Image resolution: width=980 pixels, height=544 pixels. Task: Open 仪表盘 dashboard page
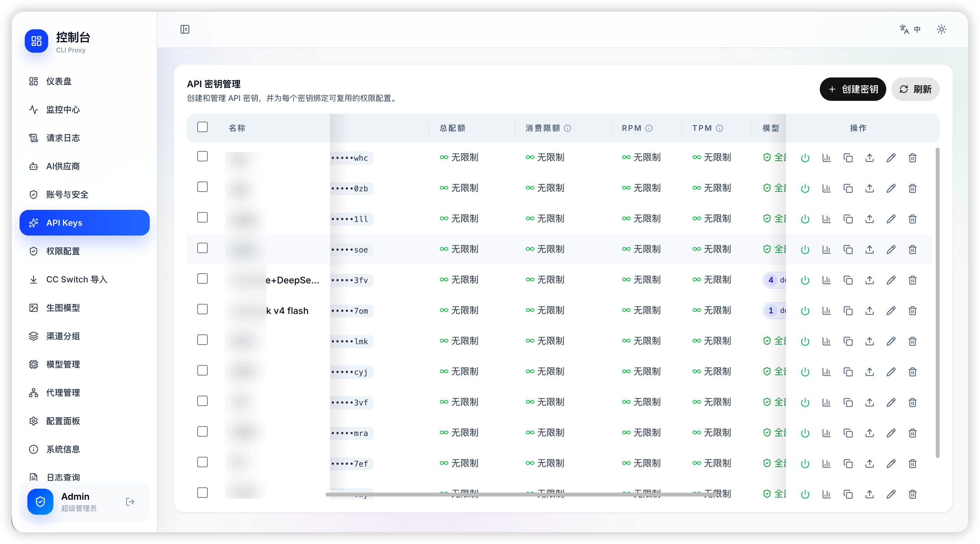click(84, 81)
